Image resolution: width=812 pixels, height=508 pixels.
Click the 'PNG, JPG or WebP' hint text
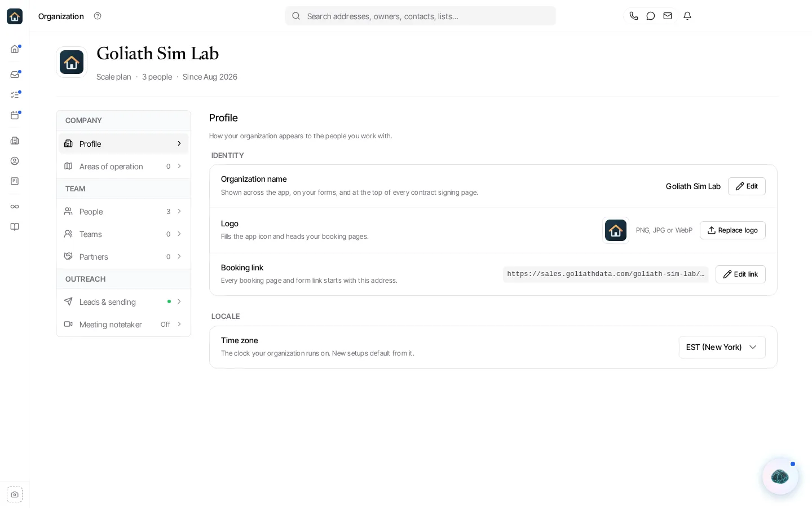pyautogui.click(x=664, y=230)
